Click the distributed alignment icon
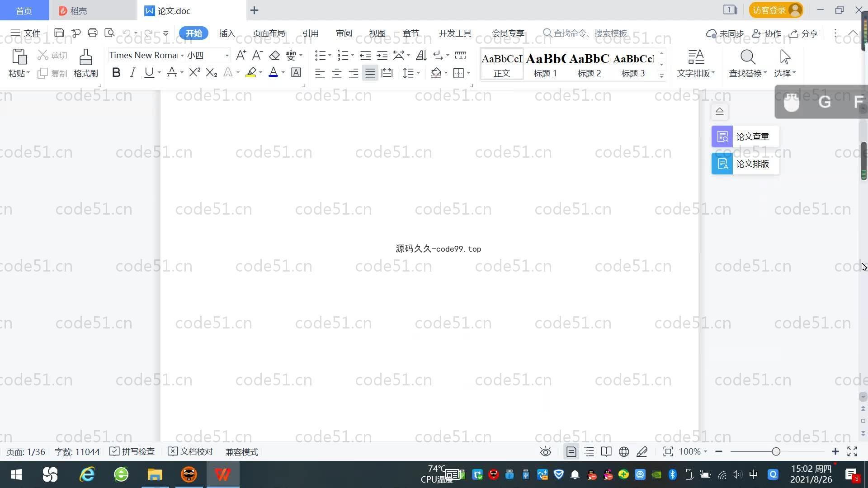The width and height of the screenshot is (868, 488). [387, 72]
